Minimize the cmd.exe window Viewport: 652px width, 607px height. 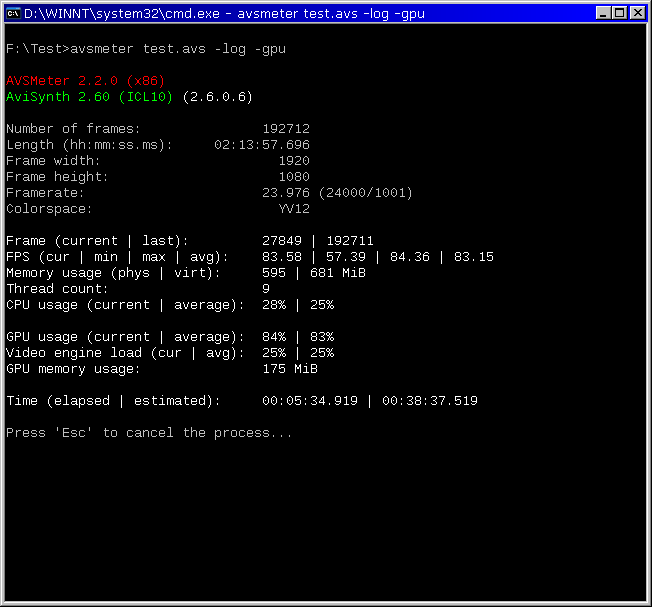click(x=603, y=13)
